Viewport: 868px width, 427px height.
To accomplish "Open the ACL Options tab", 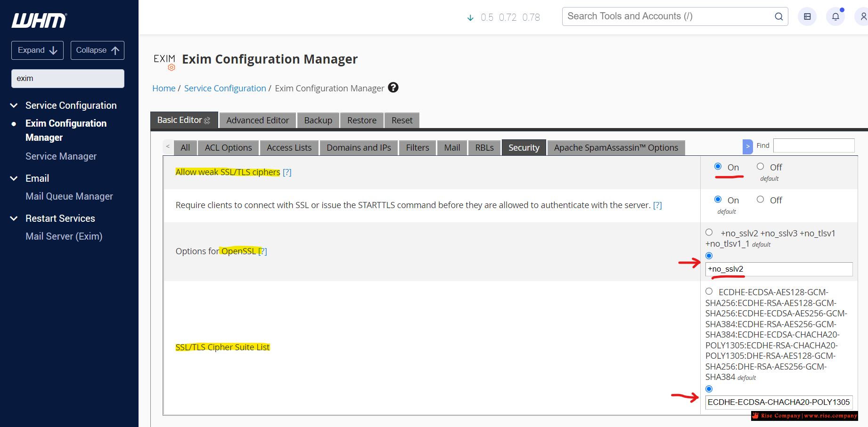I will [228, 148].
